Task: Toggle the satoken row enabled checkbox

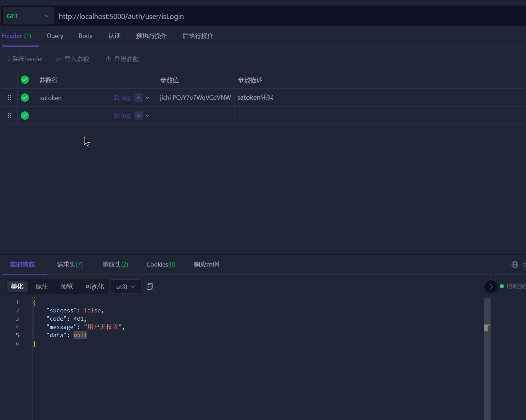Action: pos(25,98)
